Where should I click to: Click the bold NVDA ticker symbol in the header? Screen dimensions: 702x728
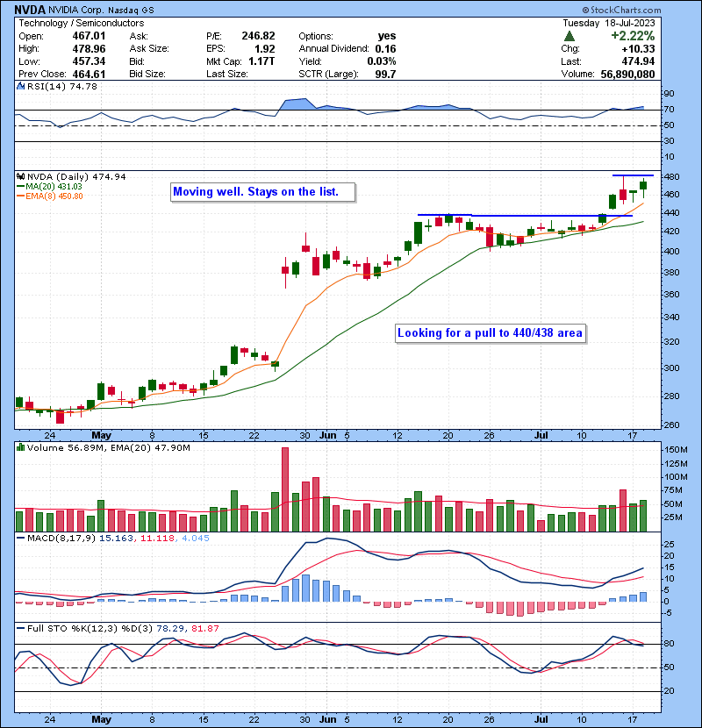[30, 10]
